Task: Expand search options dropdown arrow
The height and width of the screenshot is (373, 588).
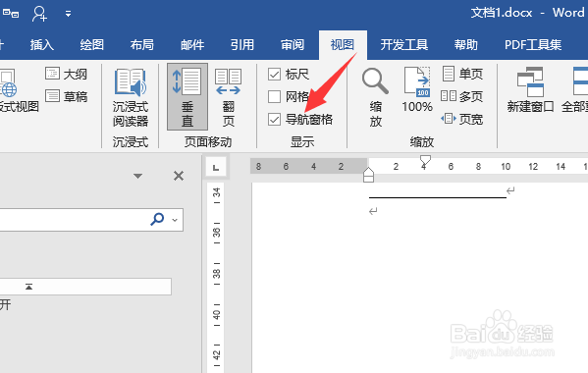Action: 175,220
